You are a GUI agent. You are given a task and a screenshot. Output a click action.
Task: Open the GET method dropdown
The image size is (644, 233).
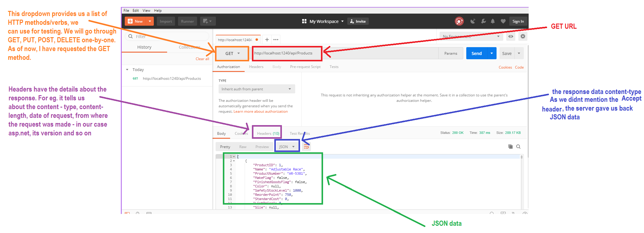coord(232,53)
